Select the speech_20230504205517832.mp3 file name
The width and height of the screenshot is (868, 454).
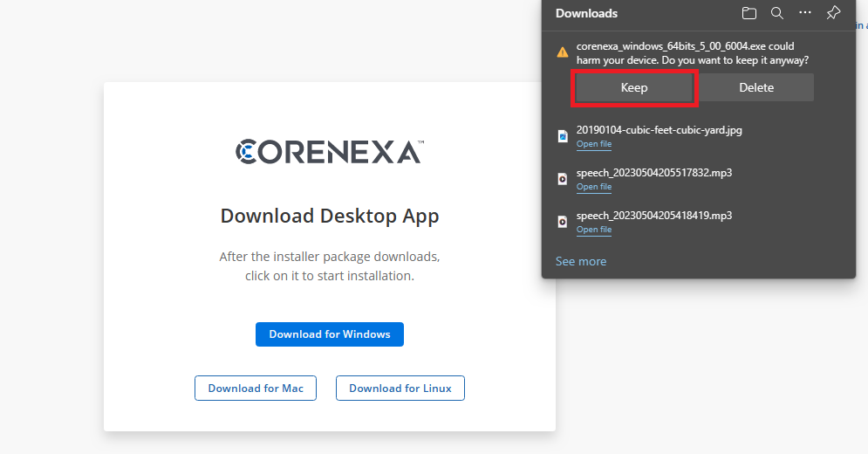pos(653,173)
